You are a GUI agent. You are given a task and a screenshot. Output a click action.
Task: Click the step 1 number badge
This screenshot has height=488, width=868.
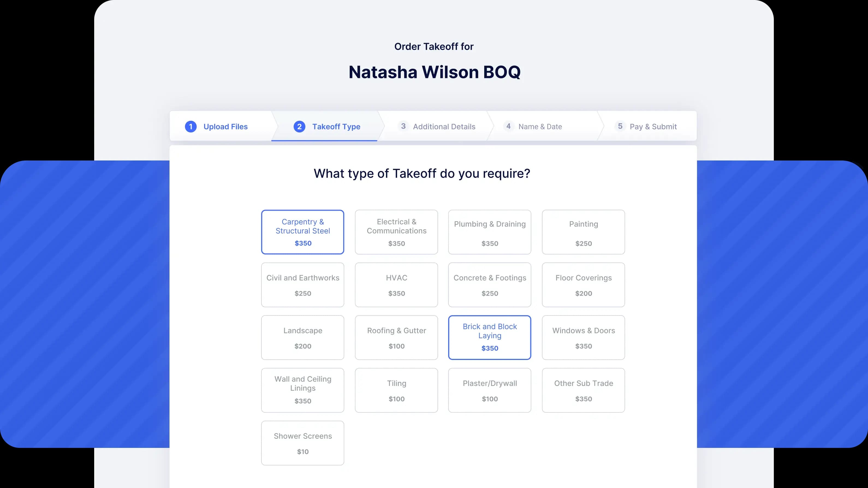[x=191, y=126]
